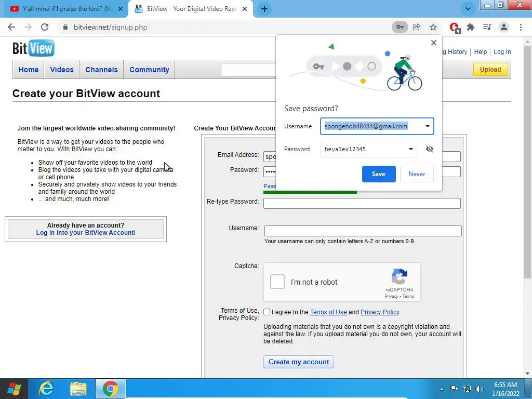
Task: Click the padlock site info icon
Action: pos(65,27)
